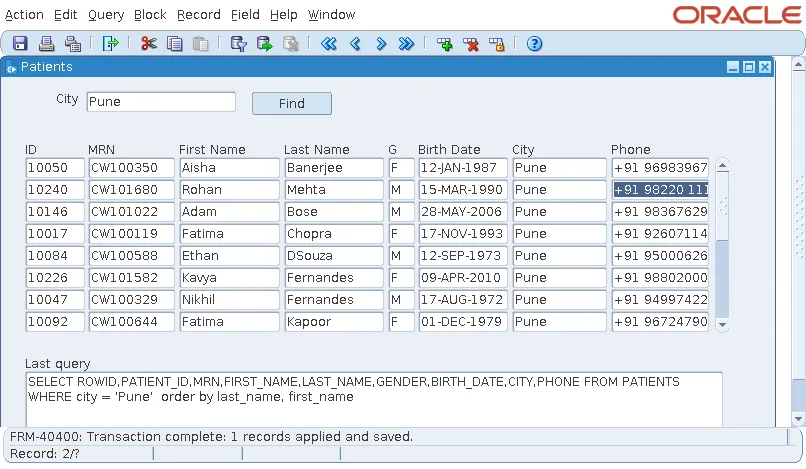
Task: Click the Last query SQL text area
Action: tap(374, 399)
